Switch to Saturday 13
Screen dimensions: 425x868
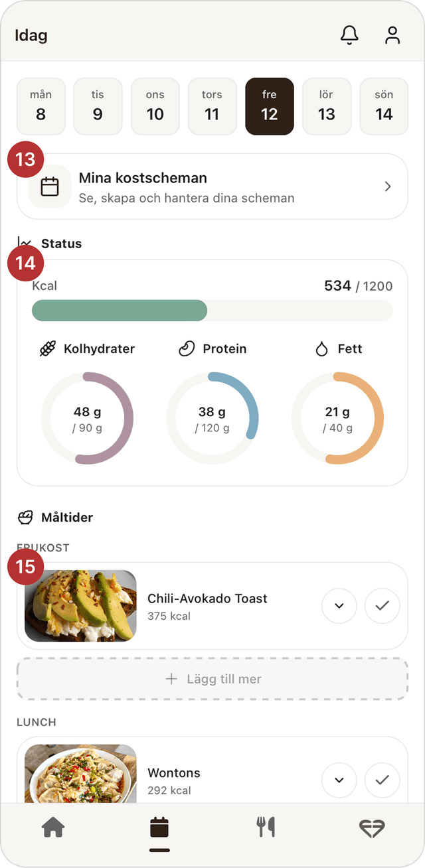click(326, 106)
